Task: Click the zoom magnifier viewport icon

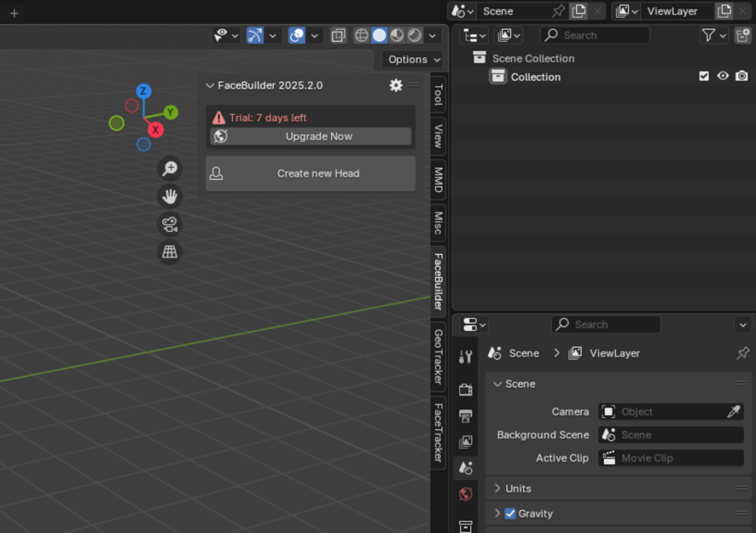Action: (x=170, y=169)
